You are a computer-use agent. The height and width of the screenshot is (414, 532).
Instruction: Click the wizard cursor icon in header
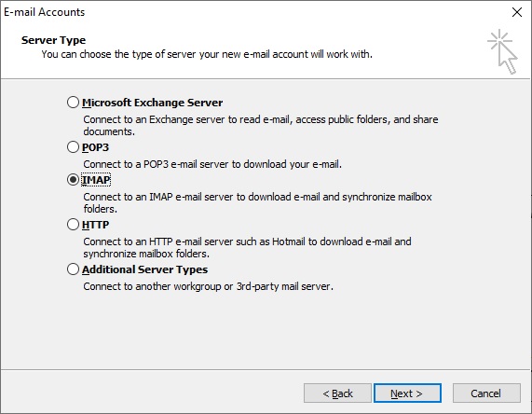coord(503,51)
